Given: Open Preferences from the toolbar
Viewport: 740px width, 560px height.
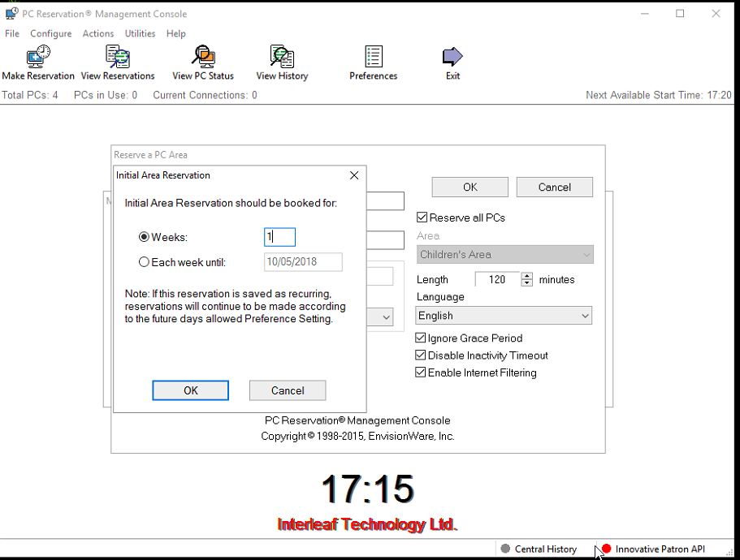Looking at the screenshot, I should pos(374,62).
